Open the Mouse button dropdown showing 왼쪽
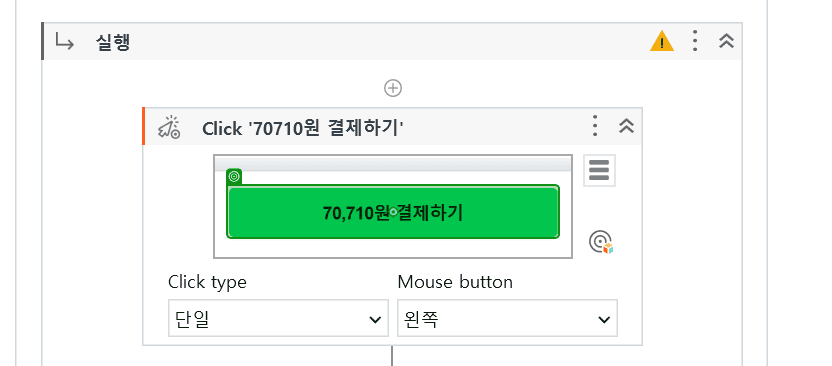832x366 pixels. pos(507,318)
